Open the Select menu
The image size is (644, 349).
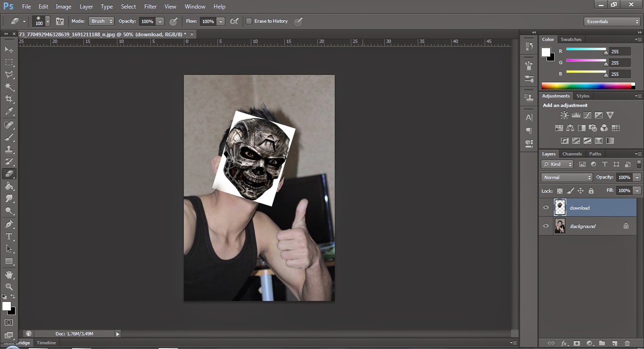pos(128,7)
